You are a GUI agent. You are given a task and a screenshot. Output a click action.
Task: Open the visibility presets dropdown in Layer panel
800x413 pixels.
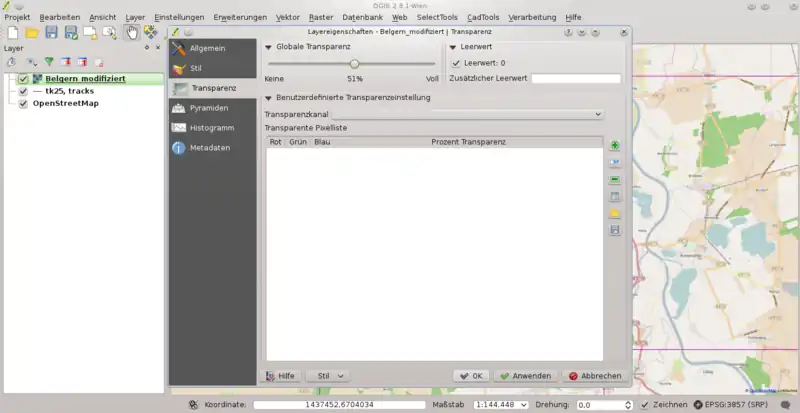32,62
